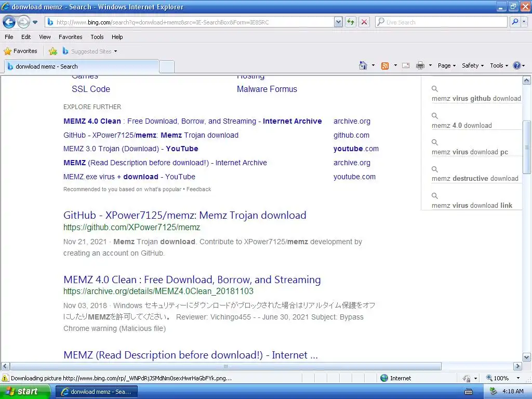Open a new blank tab
The width and height of the screenshot is (532, 399).
pos(167,67)
